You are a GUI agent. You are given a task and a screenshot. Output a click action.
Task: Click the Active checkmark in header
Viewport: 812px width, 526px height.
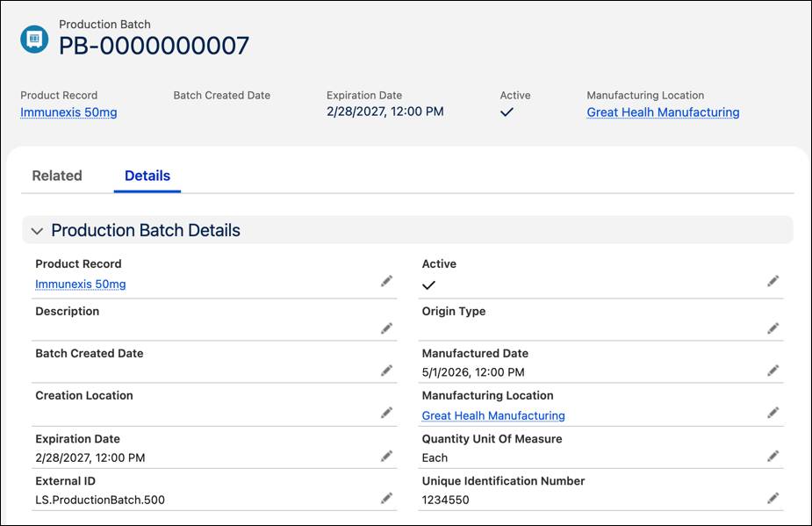(507, 112)
